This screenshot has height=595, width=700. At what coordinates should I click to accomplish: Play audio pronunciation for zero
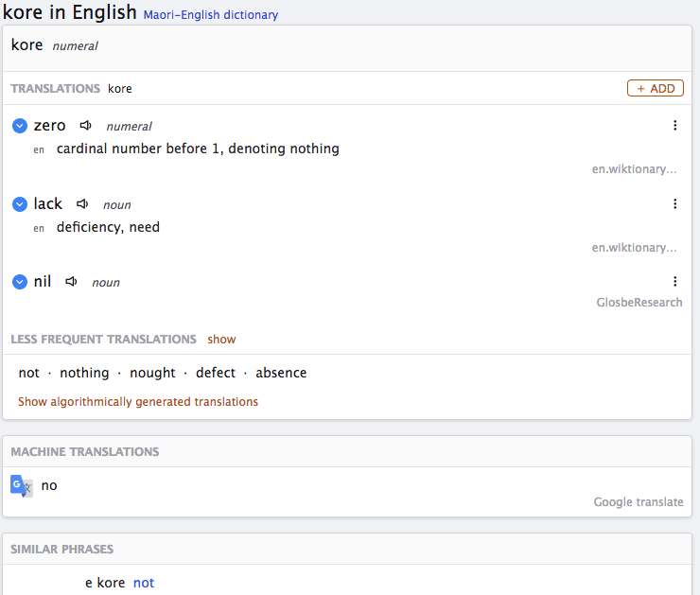(86, 126)
